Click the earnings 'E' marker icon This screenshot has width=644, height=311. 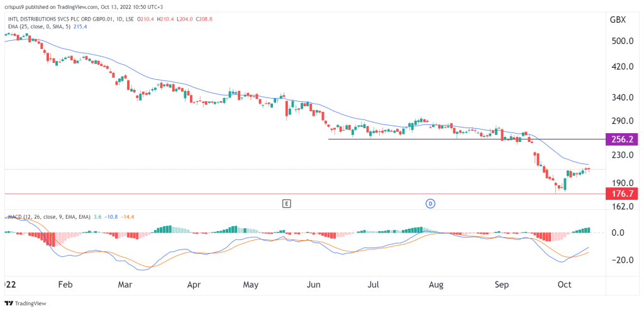287,203
